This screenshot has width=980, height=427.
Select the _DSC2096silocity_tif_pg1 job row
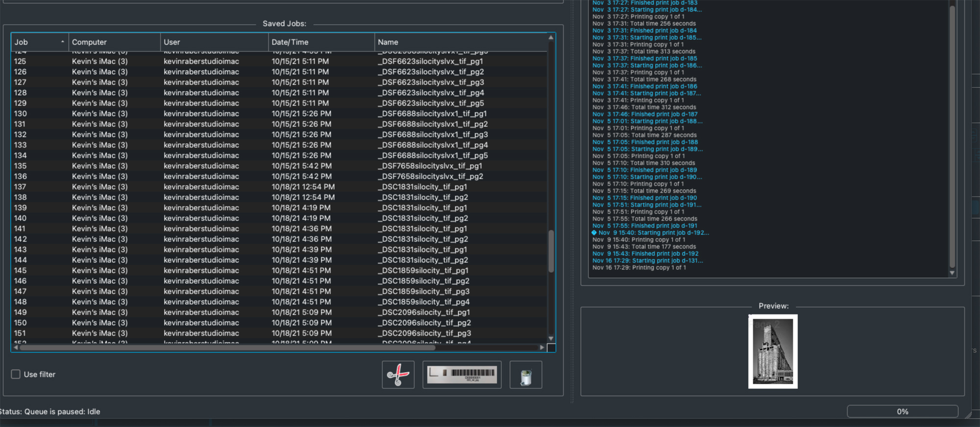pos(424,312)
